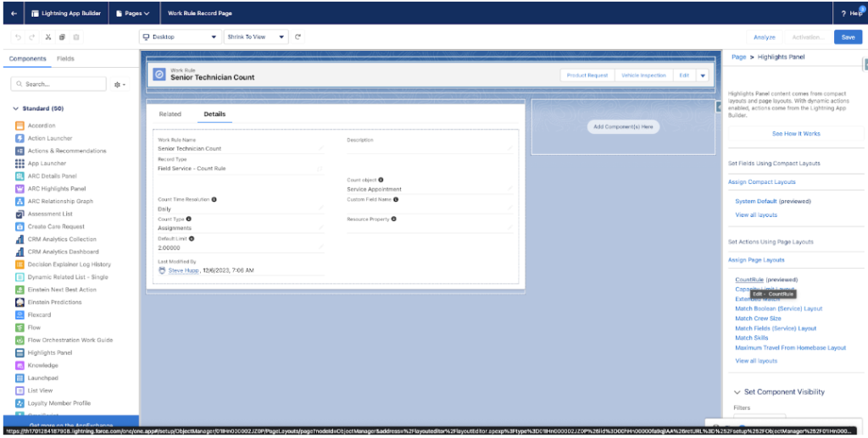Open the Match Skills layout link
868x438 pixels.
752,338
